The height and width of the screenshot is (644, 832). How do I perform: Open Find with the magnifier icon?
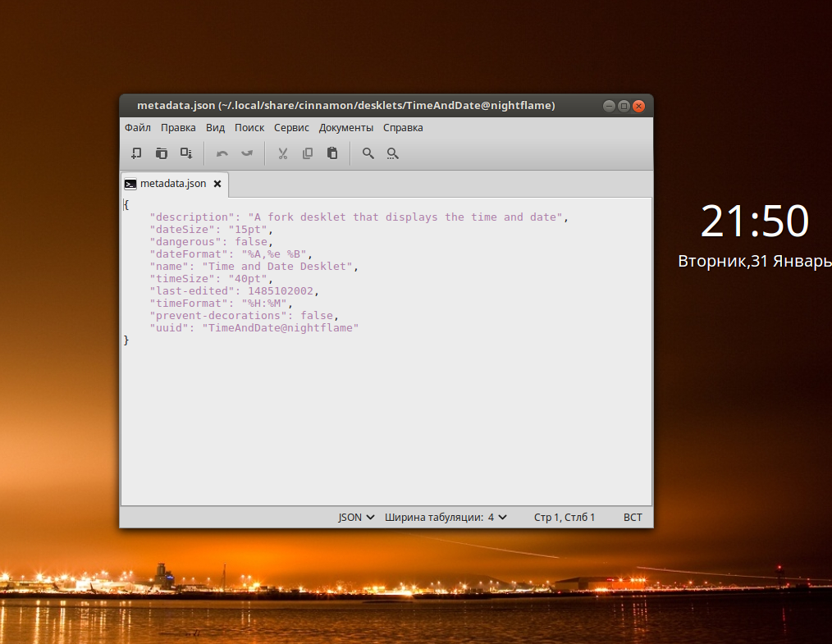click(368, 153)
